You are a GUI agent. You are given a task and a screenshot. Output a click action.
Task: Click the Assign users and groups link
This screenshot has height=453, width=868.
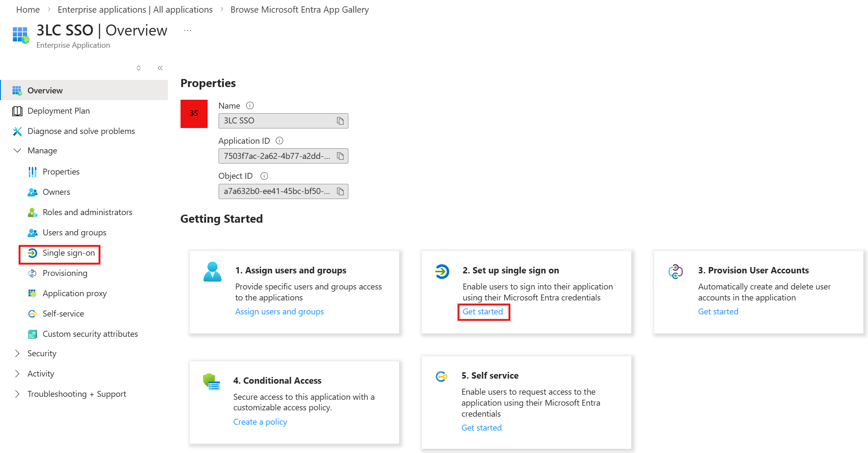click(279, 311)
